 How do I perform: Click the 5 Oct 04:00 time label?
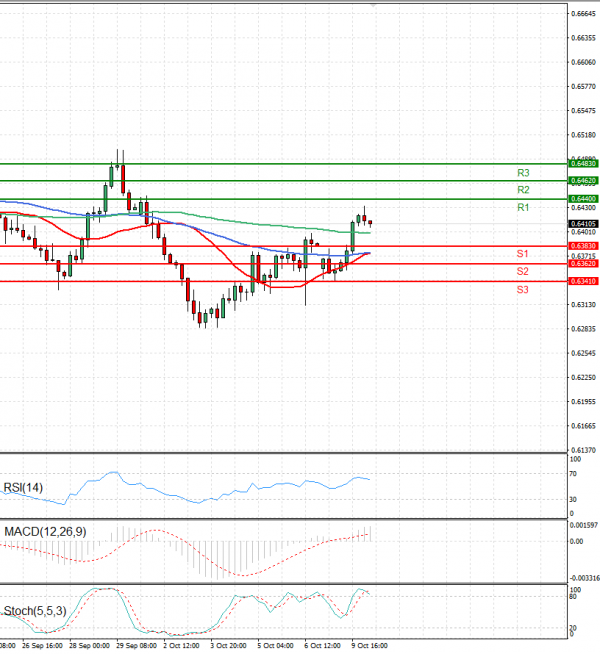coord(276,646)
